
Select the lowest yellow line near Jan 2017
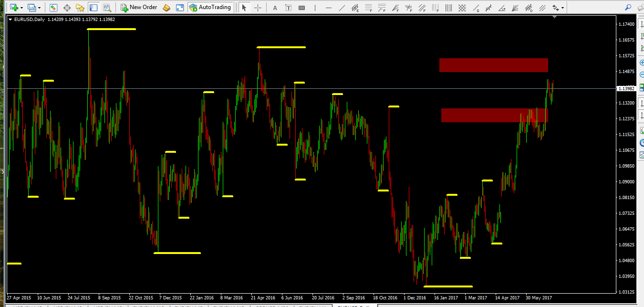pyautogui.click(x=448, y=286)
